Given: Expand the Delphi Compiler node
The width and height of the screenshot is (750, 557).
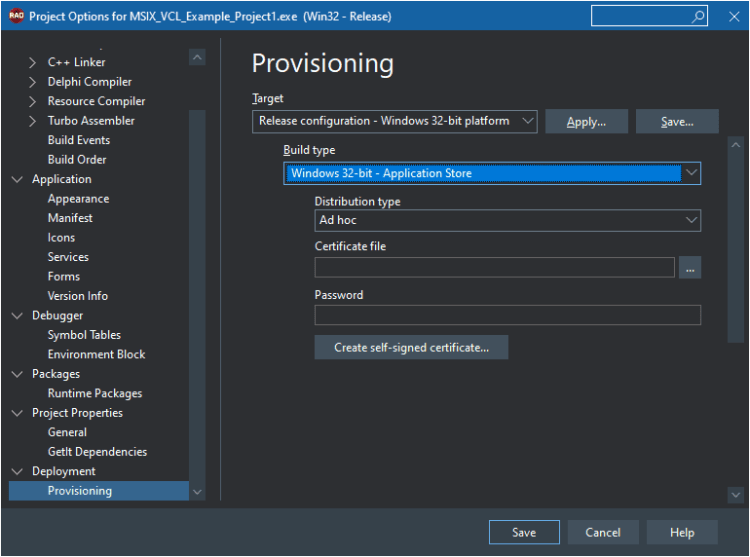Looking at the screenshot, I should coord(32,82).
